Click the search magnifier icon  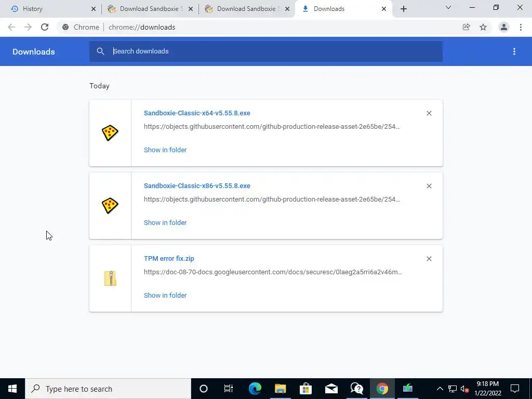point(100,51)
